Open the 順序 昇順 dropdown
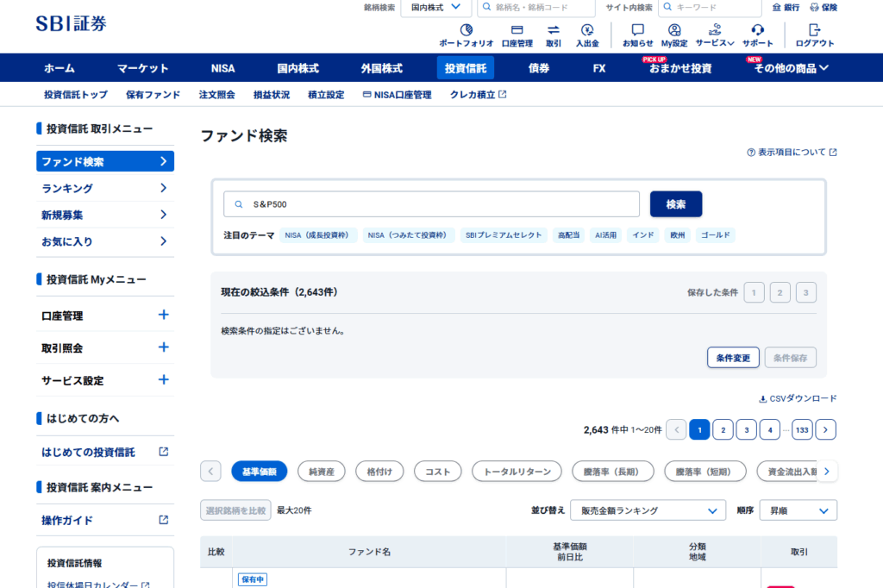The image size is (883, 588). (x=798, y=510)
